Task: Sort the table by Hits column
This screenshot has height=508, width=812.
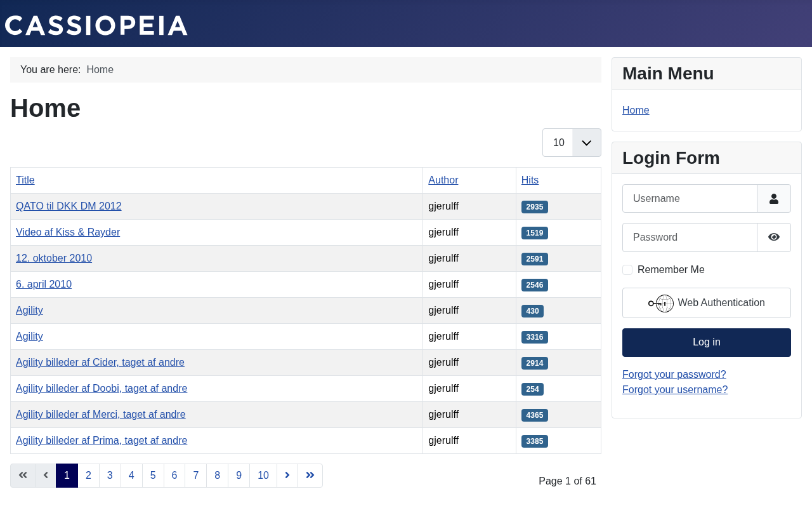Action: (530, 180)
